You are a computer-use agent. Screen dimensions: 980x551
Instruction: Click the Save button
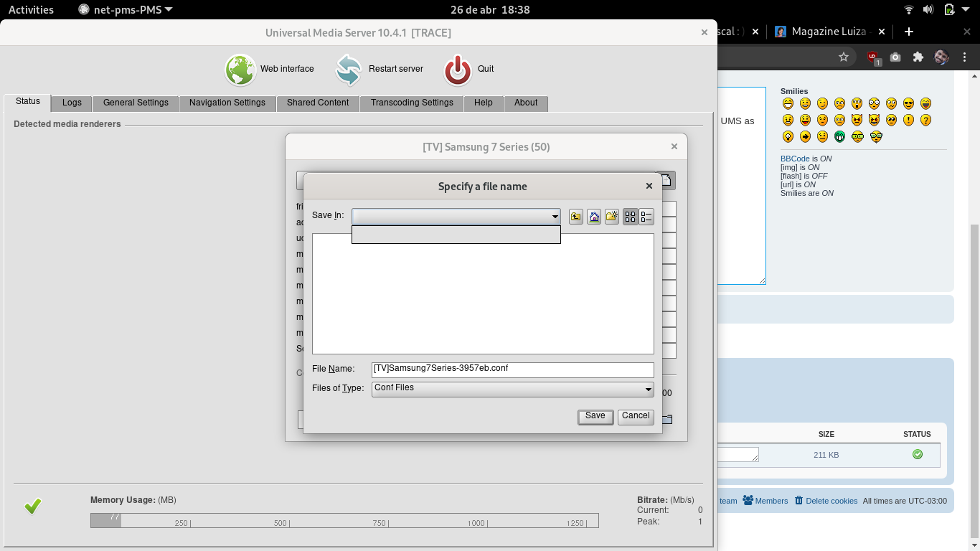coord(595,416)
